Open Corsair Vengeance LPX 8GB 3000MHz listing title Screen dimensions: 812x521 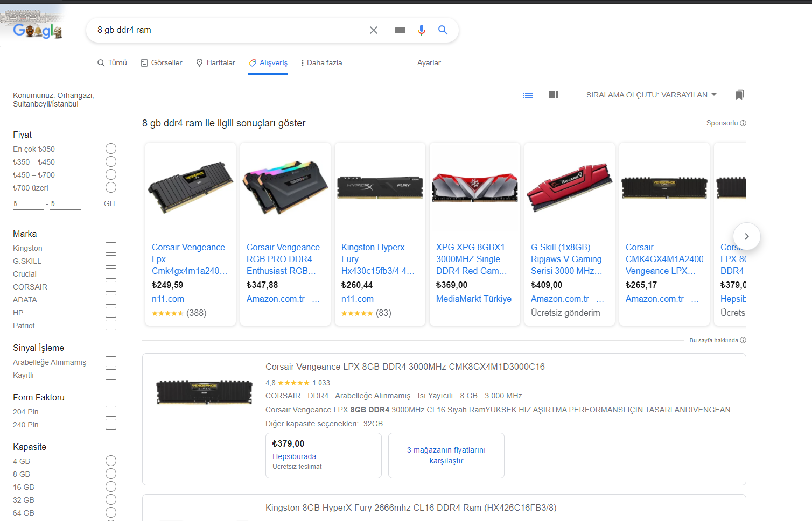coord(405,367)
